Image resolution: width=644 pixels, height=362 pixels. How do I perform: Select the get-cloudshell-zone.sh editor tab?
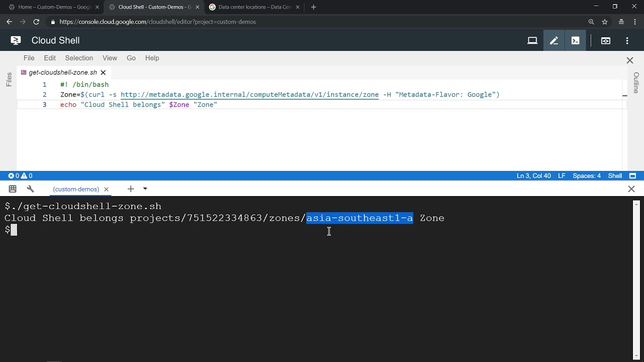click(63, 72)
